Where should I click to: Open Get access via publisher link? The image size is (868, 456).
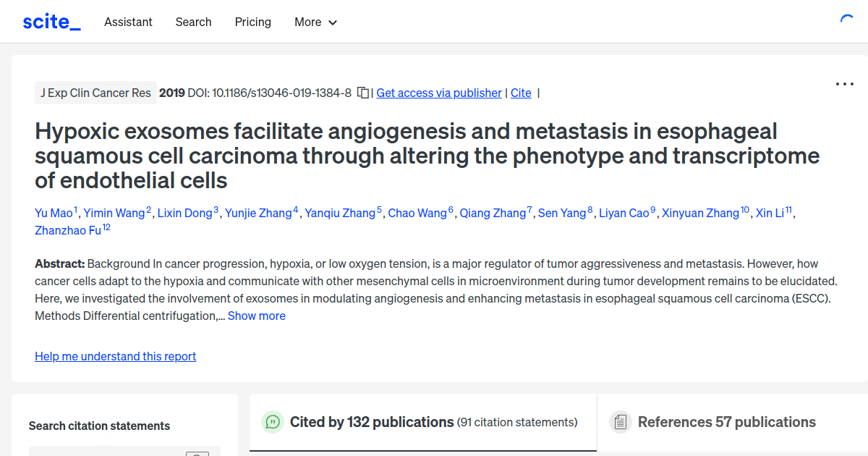pyautogui.click(x=438, y=93)
